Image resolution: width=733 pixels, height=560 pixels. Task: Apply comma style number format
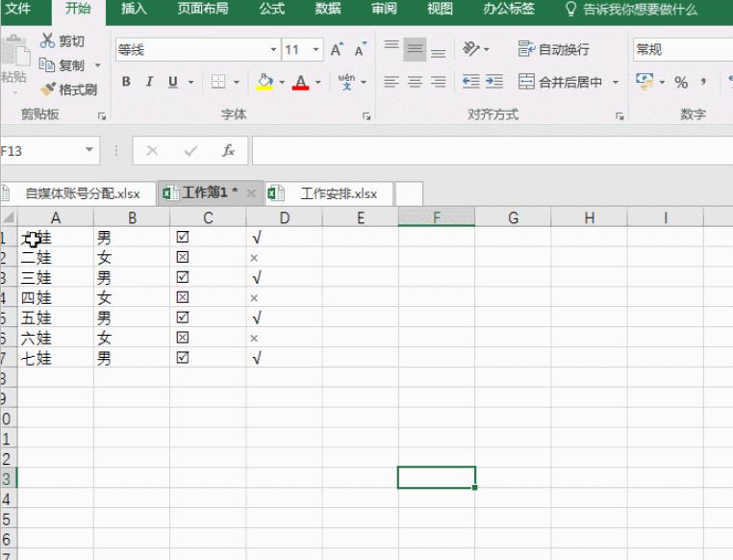coord(703,82)
